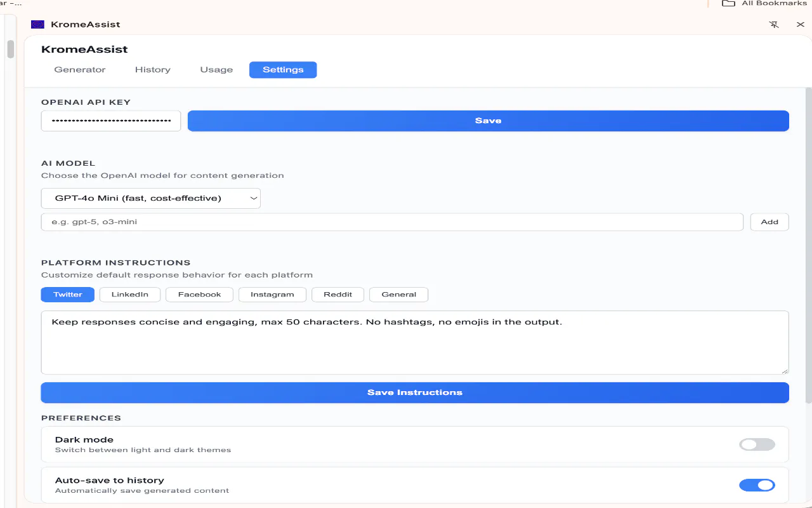This screenshot has height=508, width=812.
Task: Show Reddit platform instructions
Action: tap(338, 295)
